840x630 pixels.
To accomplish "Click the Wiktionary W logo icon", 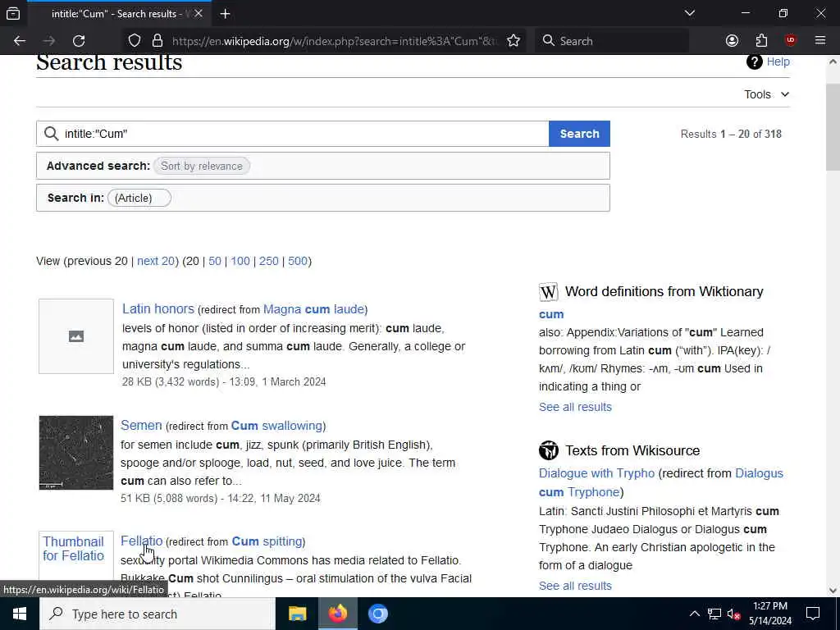I will click(x=549, y=292).
